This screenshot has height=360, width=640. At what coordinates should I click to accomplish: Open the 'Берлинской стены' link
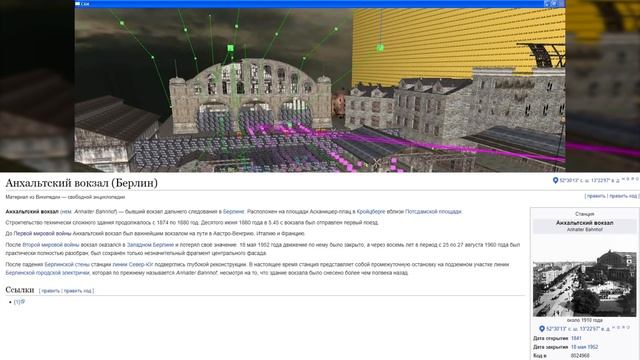click(67, 264)
